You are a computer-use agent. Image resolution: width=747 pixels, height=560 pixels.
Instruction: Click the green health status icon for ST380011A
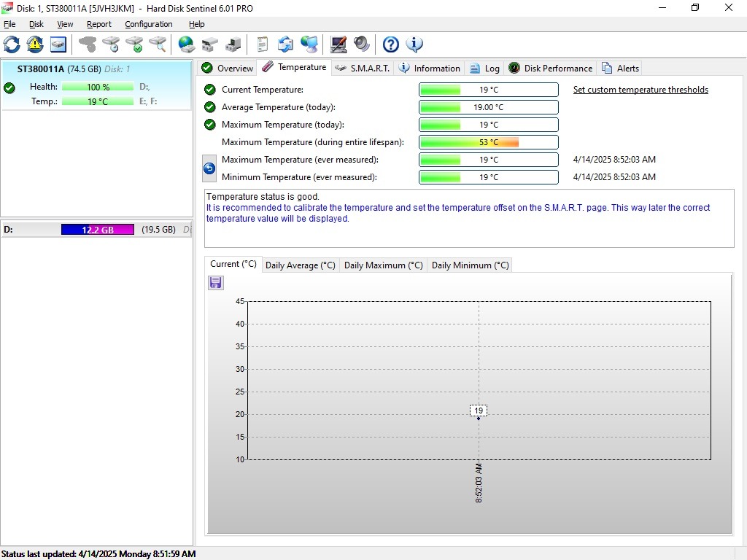(9, 87)
